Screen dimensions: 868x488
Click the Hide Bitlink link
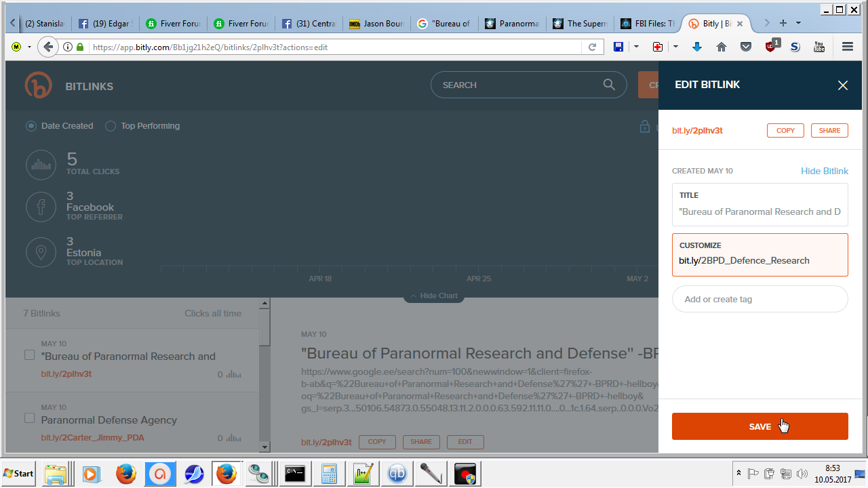point(825,171)
